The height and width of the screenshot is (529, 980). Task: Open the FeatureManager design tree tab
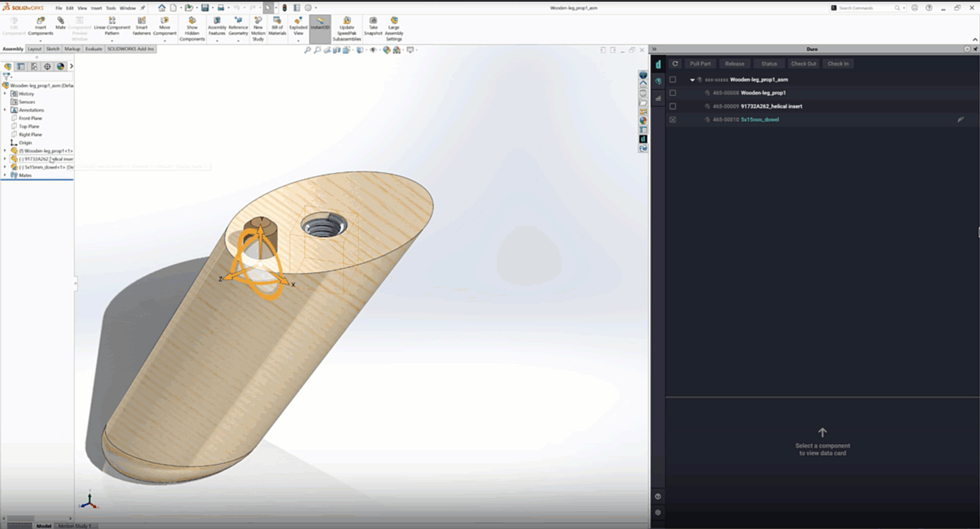click(8, 66)
